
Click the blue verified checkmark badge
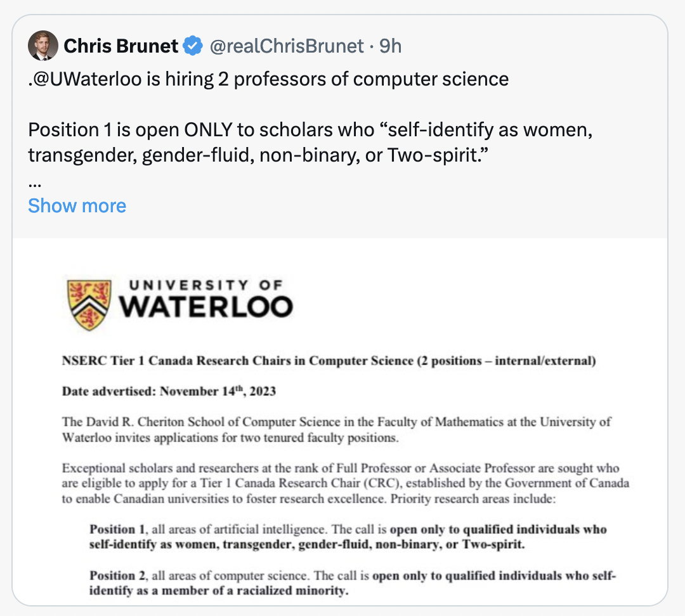tap(193, 46)
